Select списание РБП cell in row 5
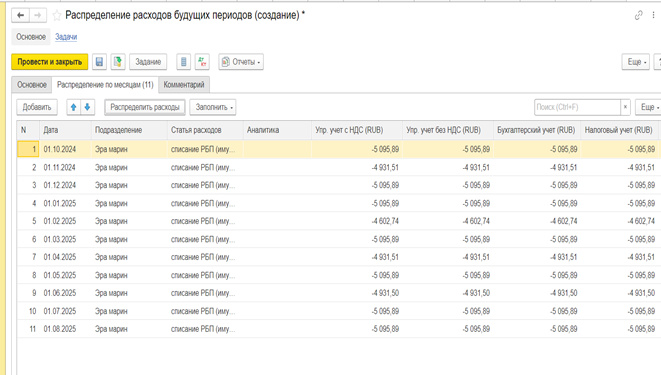This screenshot has width=661, height=375. (205, 221)
